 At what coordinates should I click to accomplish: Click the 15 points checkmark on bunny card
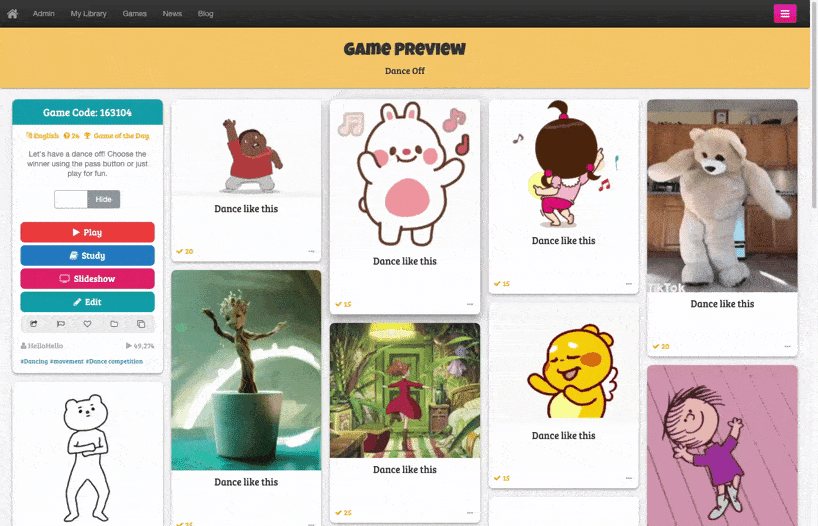[343, 304]
